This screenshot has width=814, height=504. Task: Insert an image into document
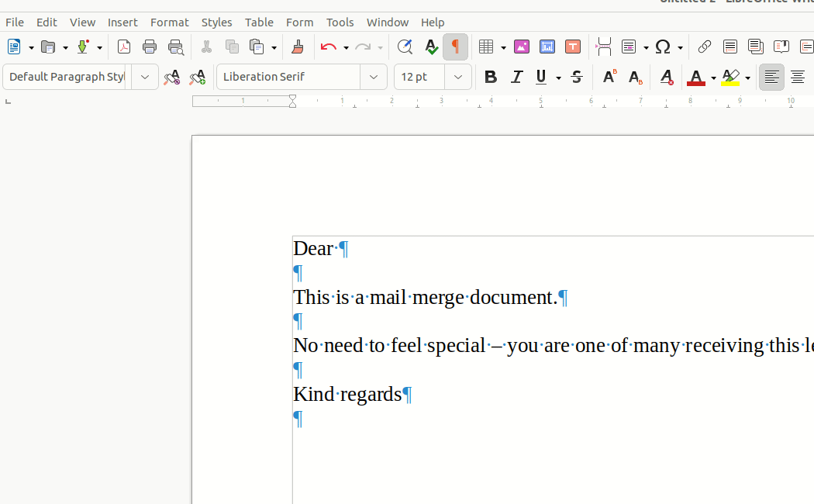pos(522,47)
